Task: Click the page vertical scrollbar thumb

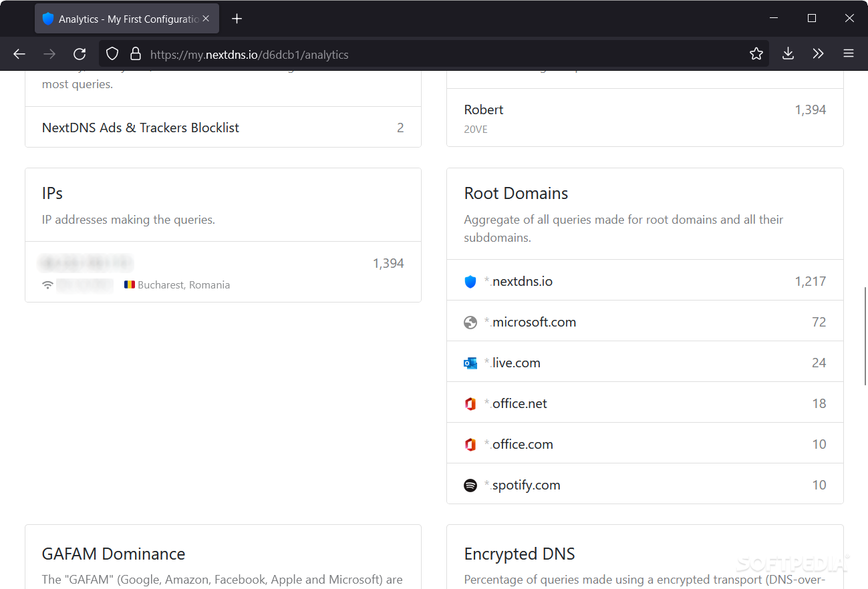Action: tap(865, 335)
